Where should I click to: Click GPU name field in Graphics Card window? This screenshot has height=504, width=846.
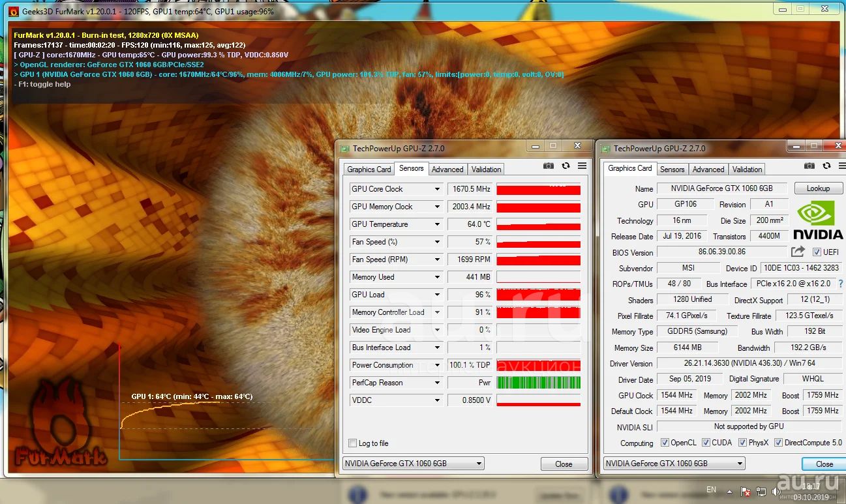(722, 188)
